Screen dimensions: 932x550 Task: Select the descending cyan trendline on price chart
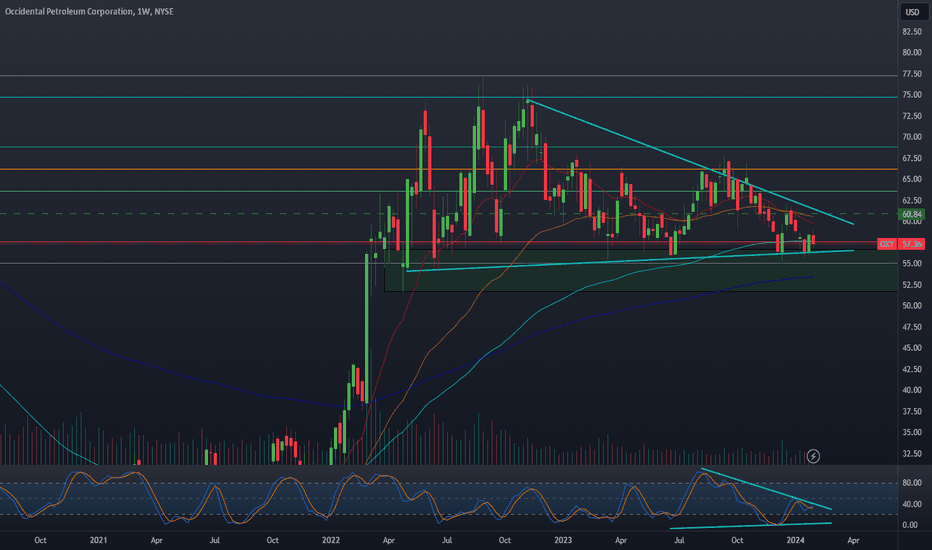point(689,161)
